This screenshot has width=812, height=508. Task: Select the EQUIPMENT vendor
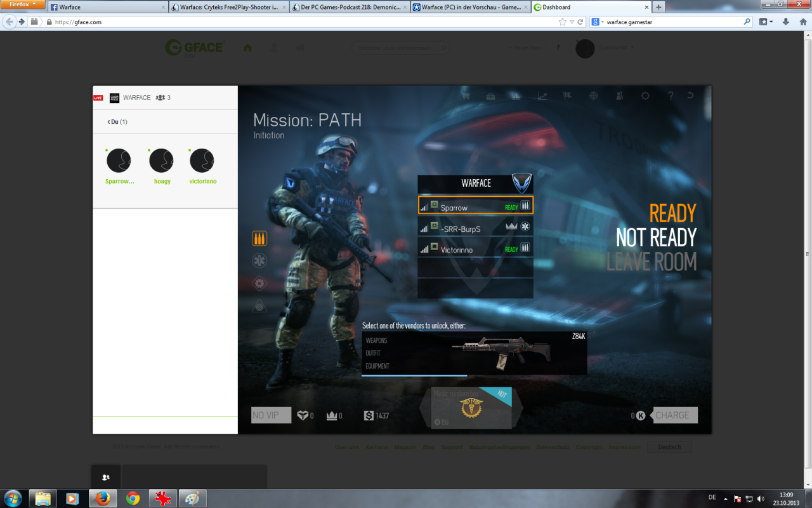[377, 366]
